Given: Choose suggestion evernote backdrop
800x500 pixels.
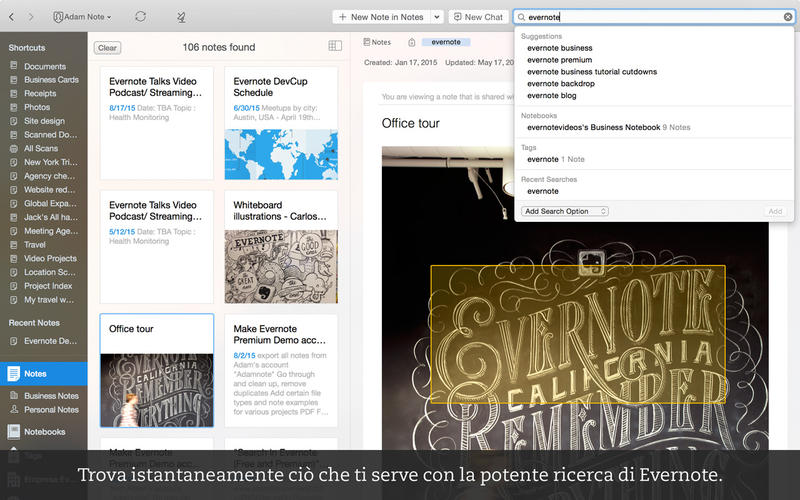Looking at the screenshot, I should (x=561, y=84).
